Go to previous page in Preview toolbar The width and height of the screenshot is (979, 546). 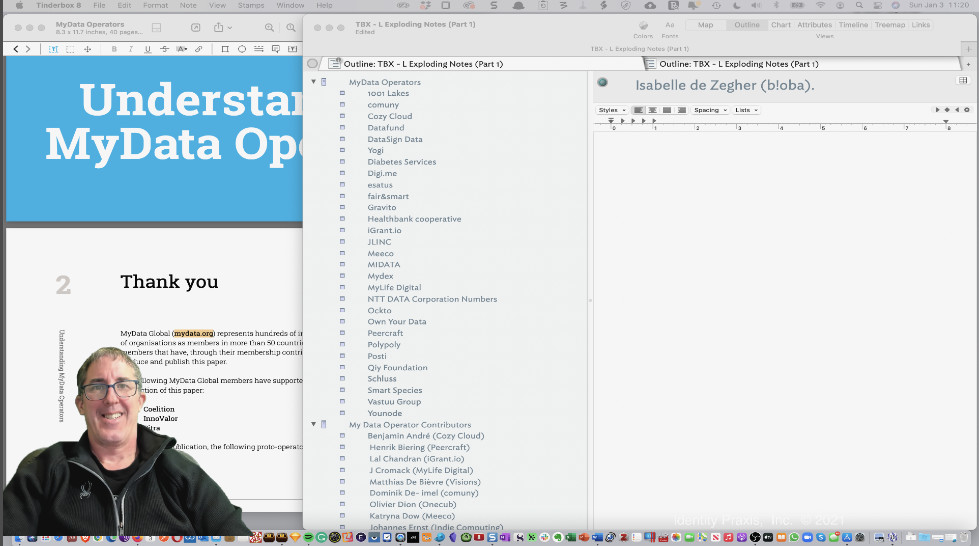[16, 49]
